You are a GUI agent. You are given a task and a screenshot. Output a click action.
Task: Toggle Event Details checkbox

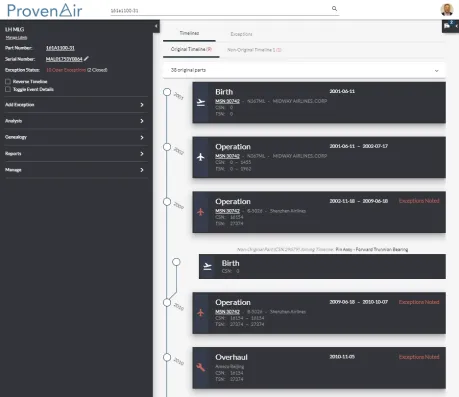pos(8,89)
